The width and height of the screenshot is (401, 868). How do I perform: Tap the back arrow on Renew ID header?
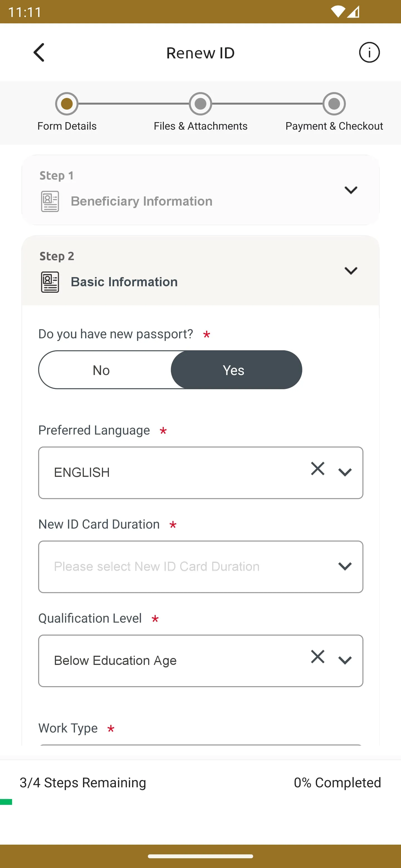coord(39,52)
